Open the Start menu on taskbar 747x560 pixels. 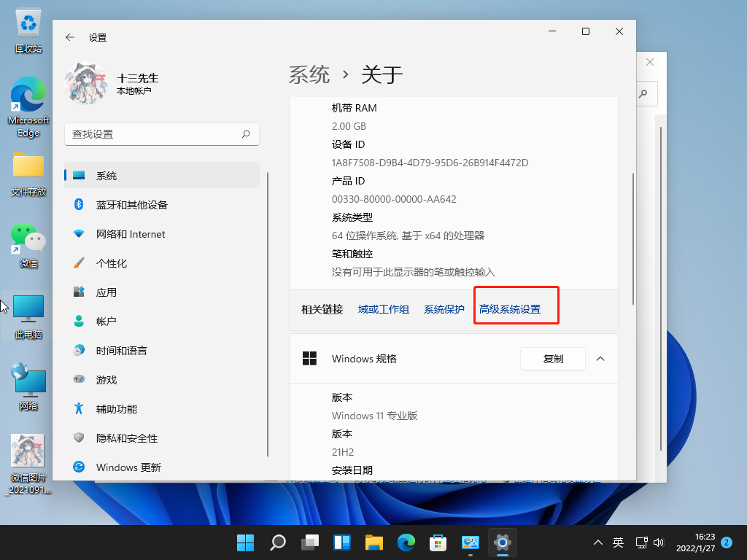pyautogui.click(x=246, y=542)
